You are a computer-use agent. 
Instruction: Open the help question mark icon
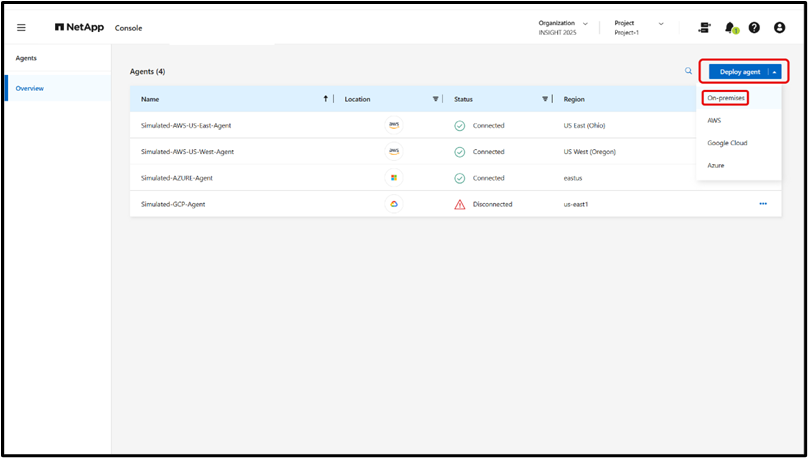754,28
